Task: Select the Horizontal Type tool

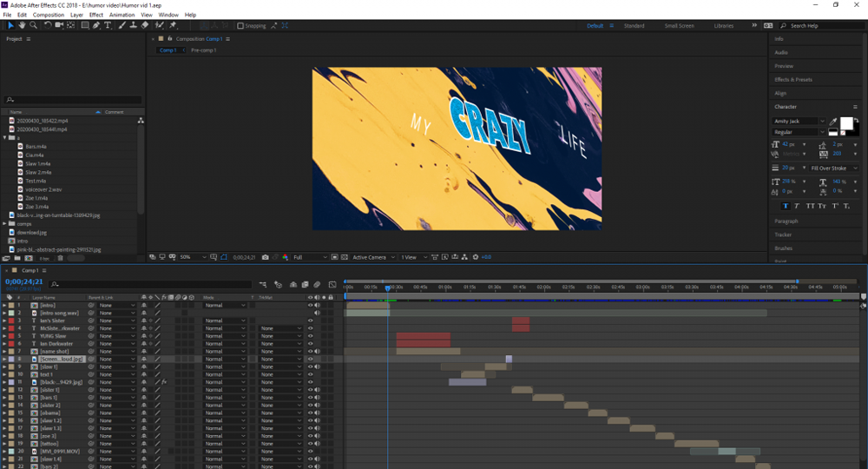Action: click(108, 25)
